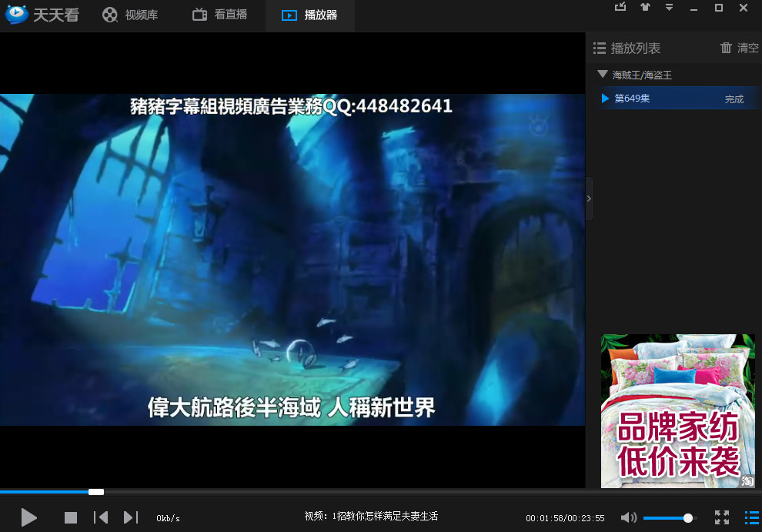Screen dimensions: 762x532
Task: Switch to the 看直播 tab
Action: (219, 15)
